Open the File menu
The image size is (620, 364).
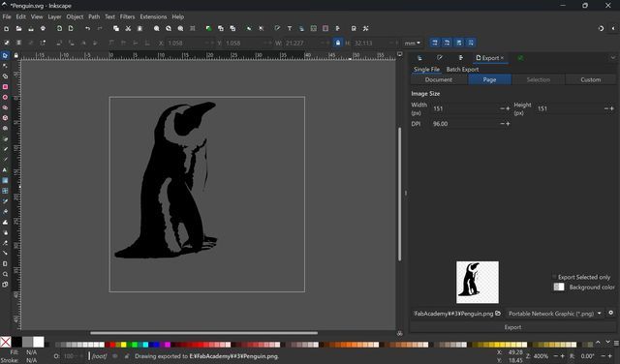coord(7,16)
